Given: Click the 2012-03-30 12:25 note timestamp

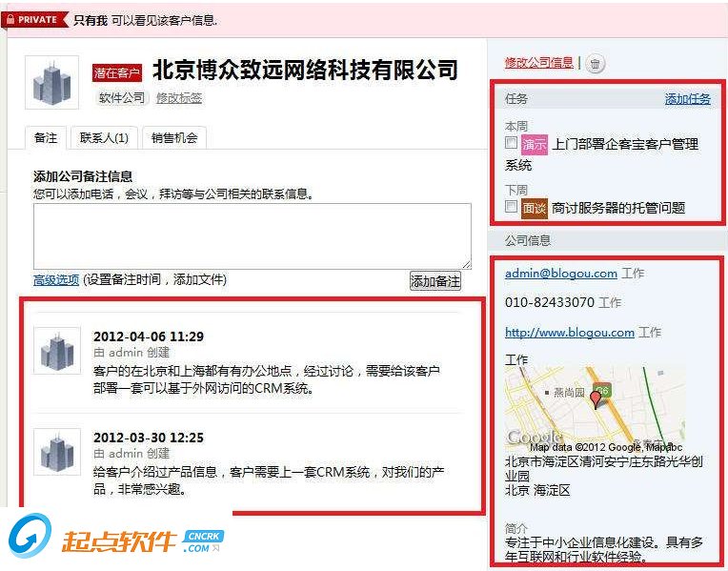Looking at the screenshot, I should point(149,438).
